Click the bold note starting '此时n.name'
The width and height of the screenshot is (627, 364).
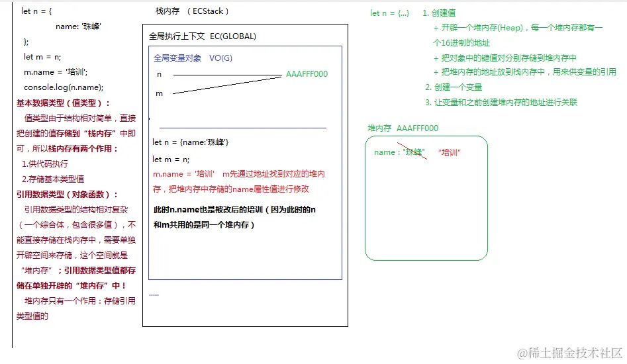234,217
